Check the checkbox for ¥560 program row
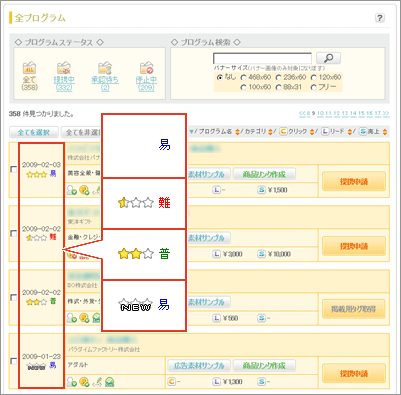This screenshot has height=395, width=401. click(13, 297)
